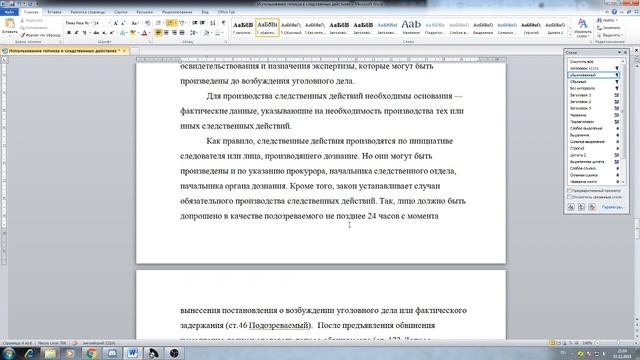The width and height of the screenshot is (640, 360).
Task: Apply the red font color
Action: click(144, 33)
